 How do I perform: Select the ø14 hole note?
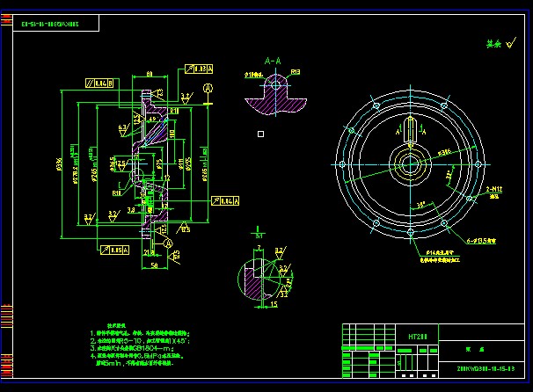coord(440,257)
